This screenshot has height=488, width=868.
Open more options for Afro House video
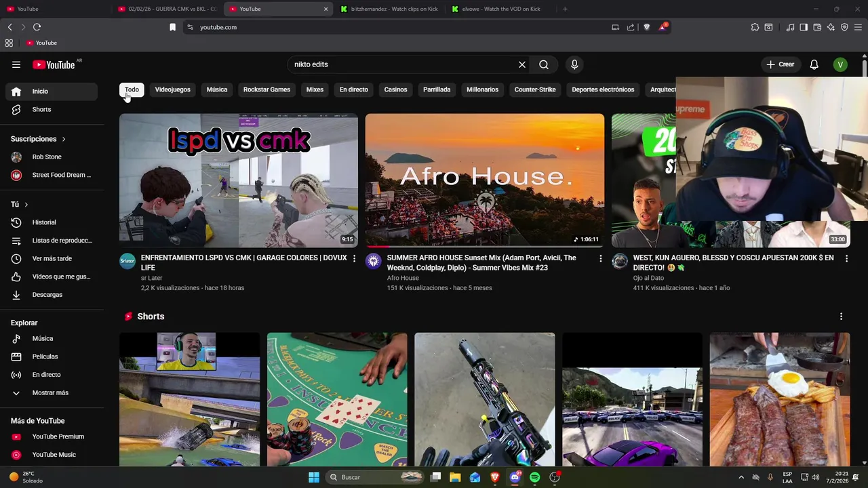(x=600, y=258)
